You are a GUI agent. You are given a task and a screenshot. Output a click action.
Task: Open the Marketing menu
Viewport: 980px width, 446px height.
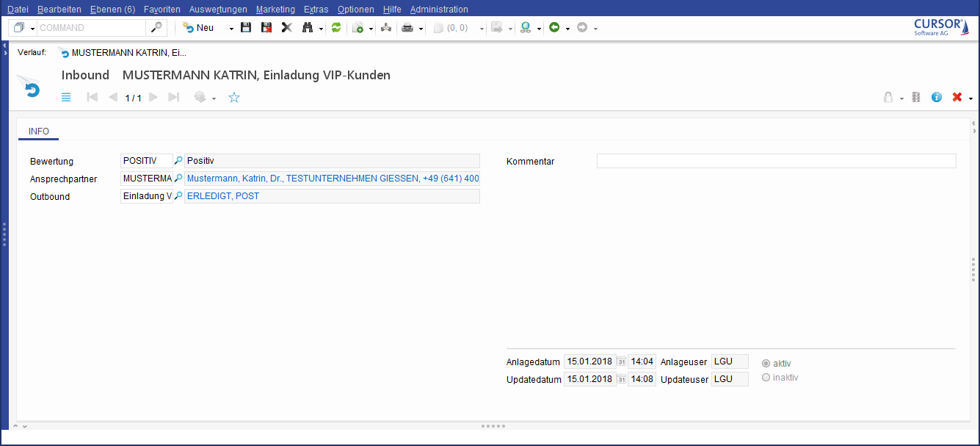(x=275, y=10)
